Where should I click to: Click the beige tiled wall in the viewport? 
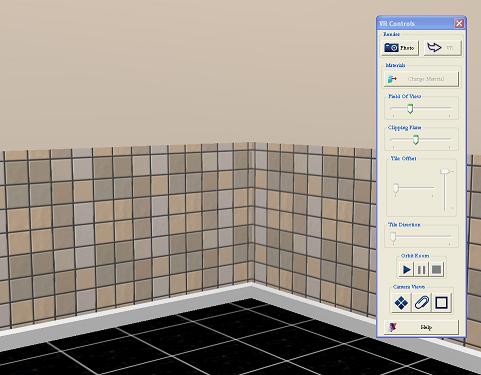pos(133,227)
